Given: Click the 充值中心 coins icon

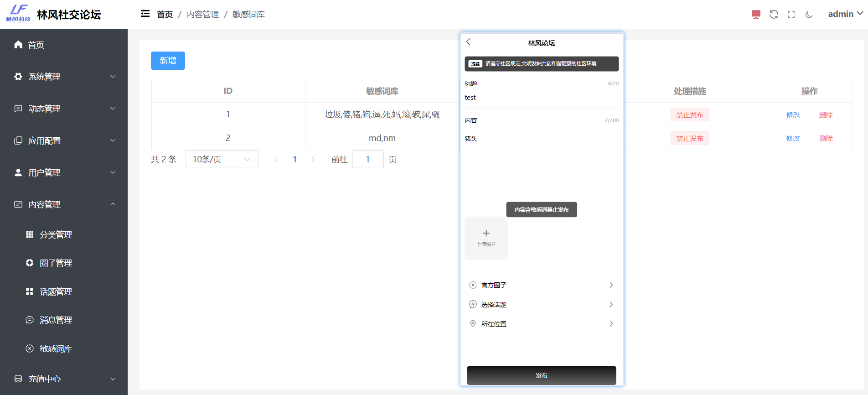Looking at the screenshot, I should (x=18, y=379).
